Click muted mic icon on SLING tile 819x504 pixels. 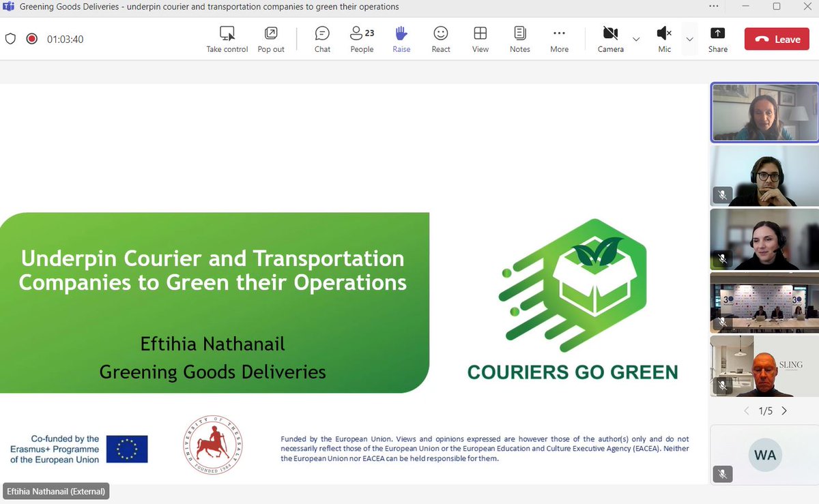(x=722, y=385)
